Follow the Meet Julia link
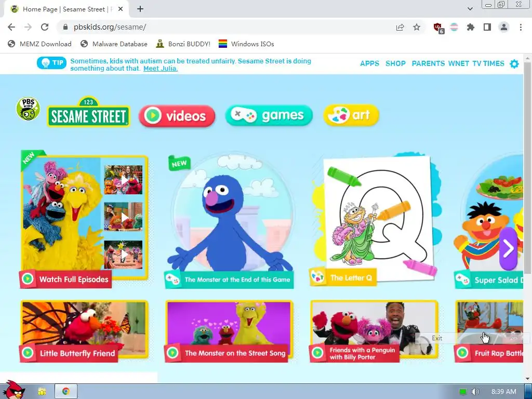This screenshot has height=399, width=532. point(161,69)
